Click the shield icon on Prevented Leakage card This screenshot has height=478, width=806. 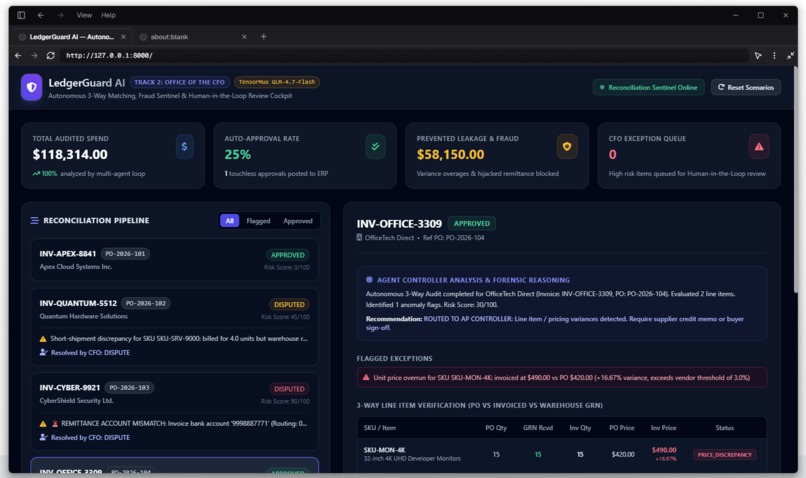(x=567, y=146)
